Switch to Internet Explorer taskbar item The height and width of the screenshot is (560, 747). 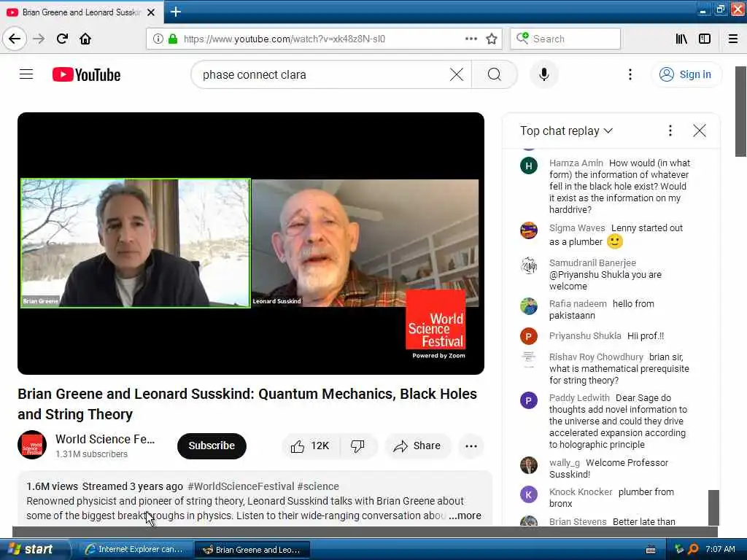point(134,549)
